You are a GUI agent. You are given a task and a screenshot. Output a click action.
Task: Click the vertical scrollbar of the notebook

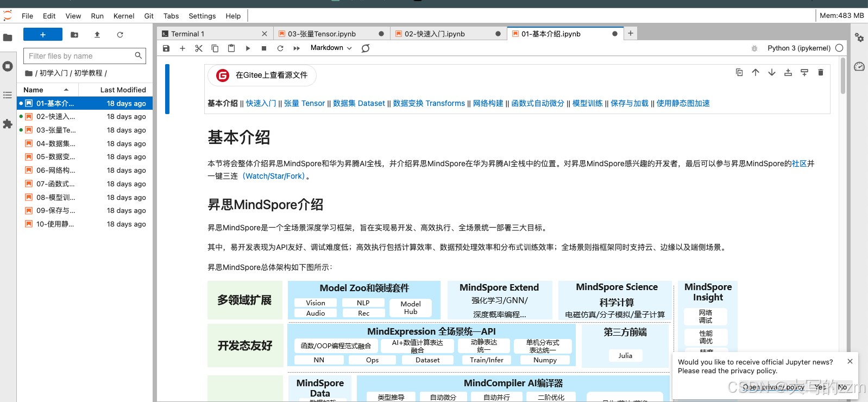843,76
